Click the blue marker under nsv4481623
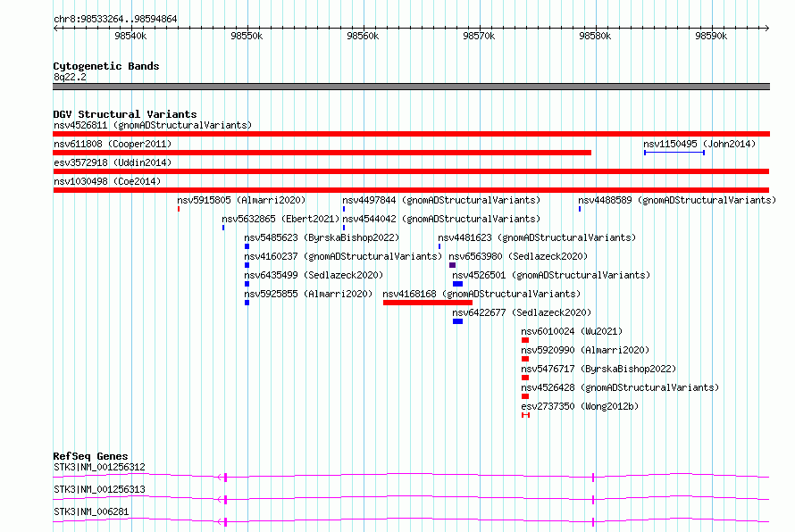Screen dimensions: 795x532 [x=439, y=246]
